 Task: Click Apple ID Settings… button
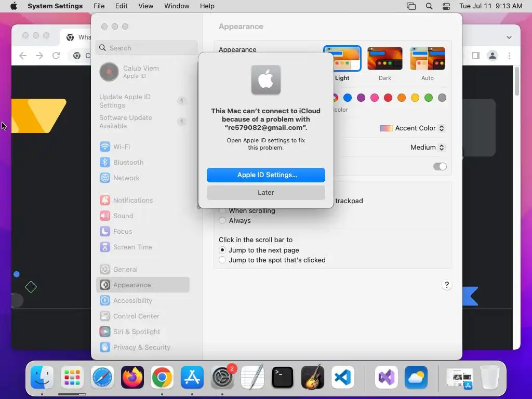[266, 175]
